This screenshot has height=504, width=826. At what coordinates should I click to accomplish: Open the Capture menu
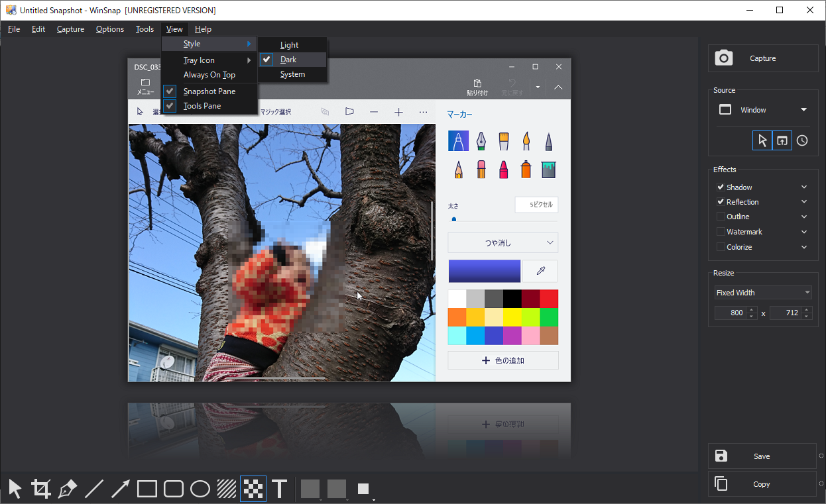pos(70,29)
